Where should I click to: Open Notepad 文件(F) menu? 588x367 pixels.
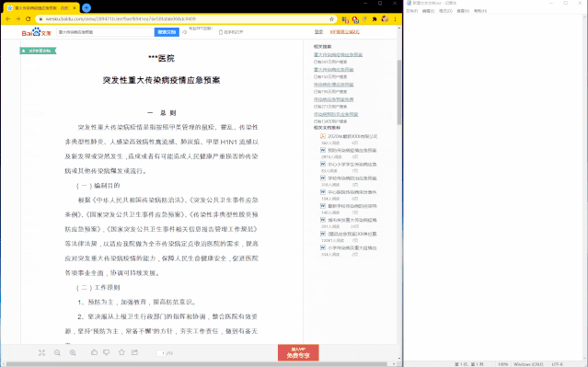411,11
